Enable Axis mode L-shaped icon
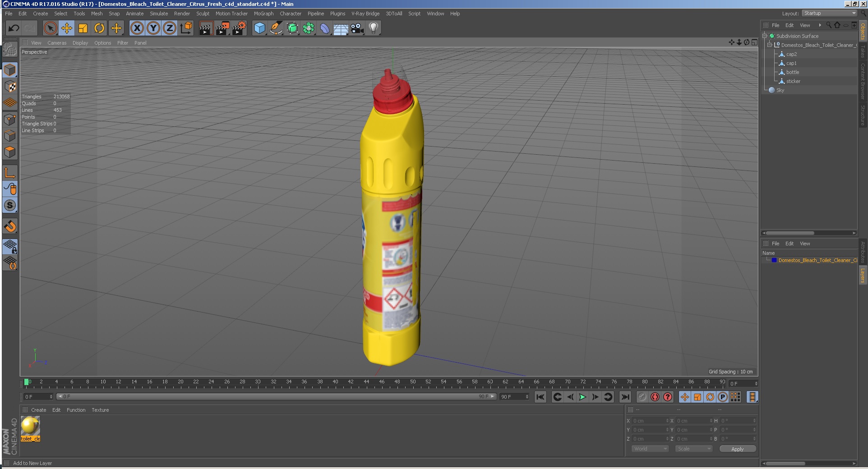Image resolution: width=868 pixels, height=469 pixels. click(x=10, y=172)
